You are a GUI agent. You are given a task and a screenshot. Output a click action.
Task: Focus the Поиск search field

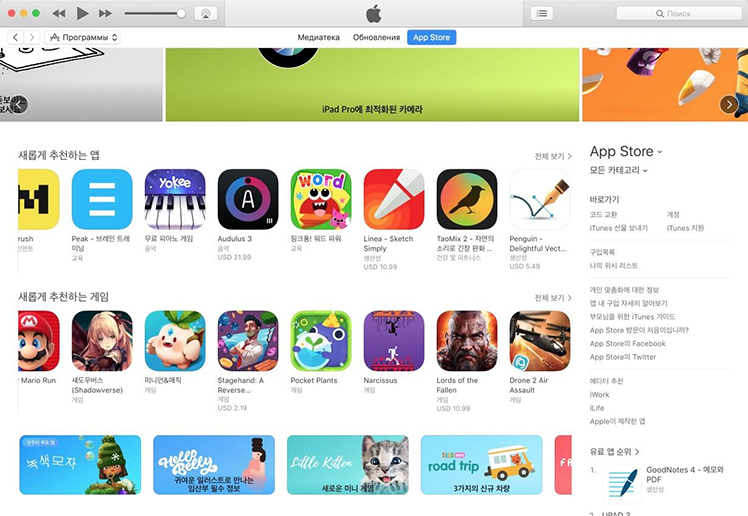(678, 13)
